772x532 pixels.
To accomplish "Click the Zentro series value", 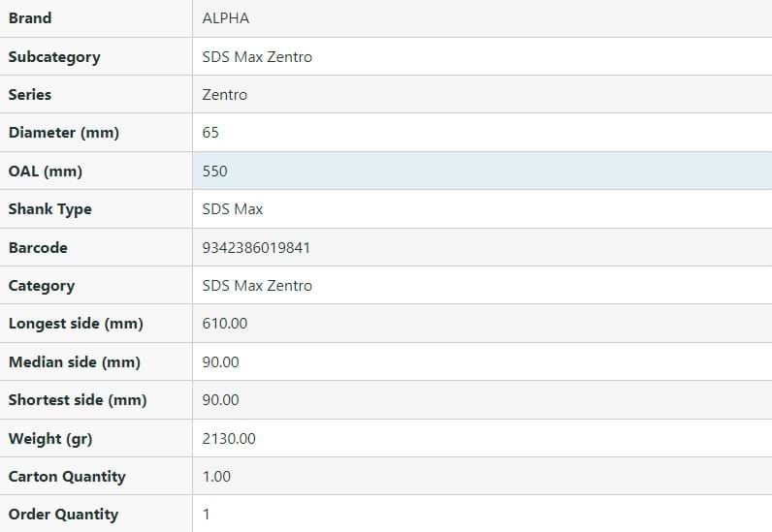I will pos(225,95).
